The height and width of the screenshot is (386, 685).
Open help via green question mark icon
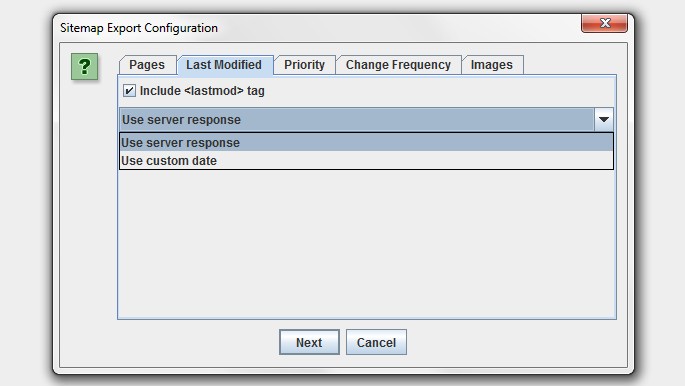click(84, 66)
